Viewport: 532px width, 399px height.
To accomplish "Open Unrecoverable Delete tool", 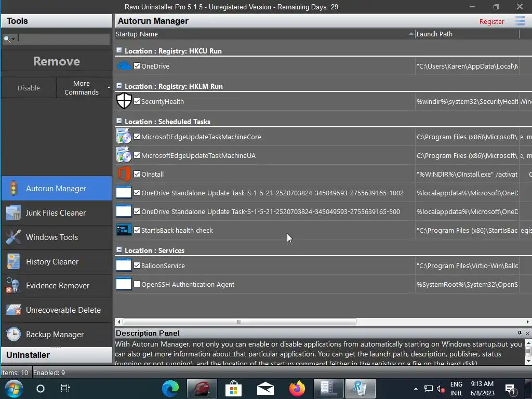I will (x=57, y=310).
